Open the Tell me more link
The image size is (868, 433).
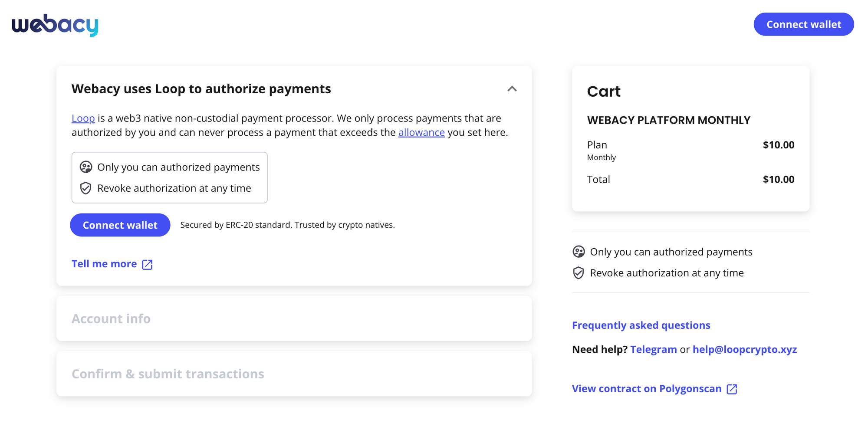point(104,264)
